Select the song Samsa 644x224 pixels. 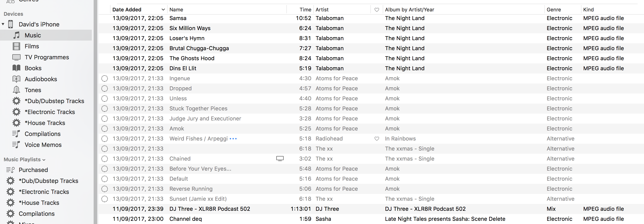coord(178,18)
